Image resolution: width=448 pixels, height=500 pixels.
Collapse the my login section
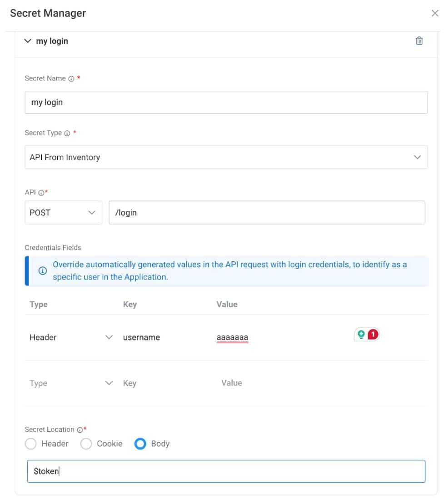tap(28, 41)
